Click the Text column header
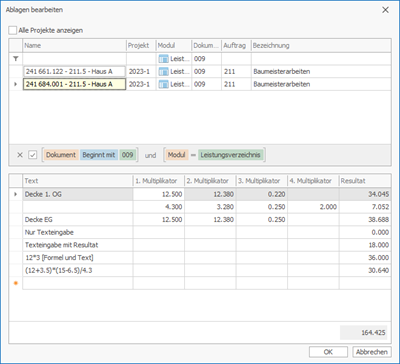The height and width of the screenshot is (364, 400). pos(78,181)
